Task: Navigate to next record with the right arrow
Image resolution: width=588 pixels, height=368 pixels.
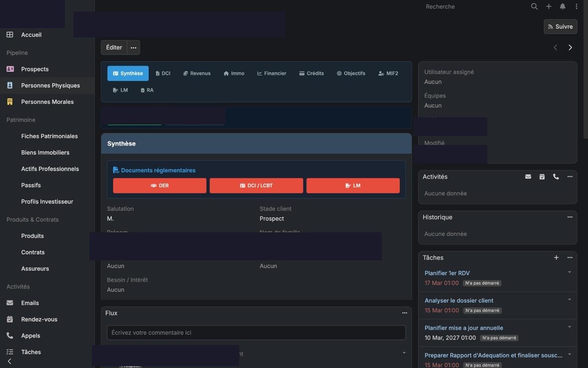Action: click(x=570, y=47)
